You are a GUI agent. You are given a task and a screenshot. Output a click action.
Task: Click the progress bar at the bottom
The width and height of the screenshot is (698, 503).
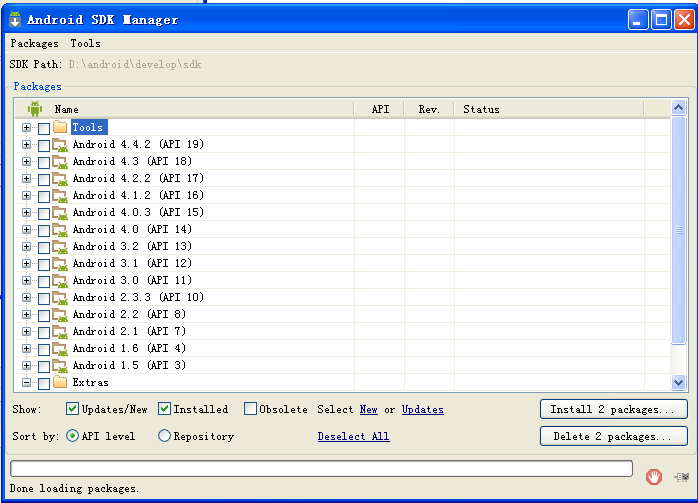pos(321,468)
